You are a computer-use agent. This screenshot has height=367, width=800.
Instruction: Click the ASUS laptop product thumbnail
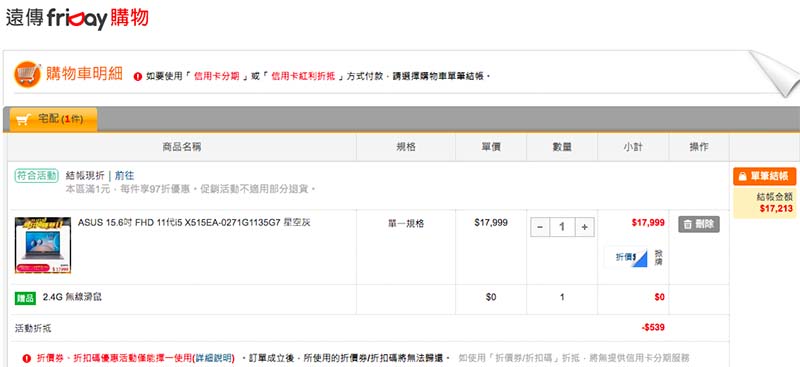(43, 245)
